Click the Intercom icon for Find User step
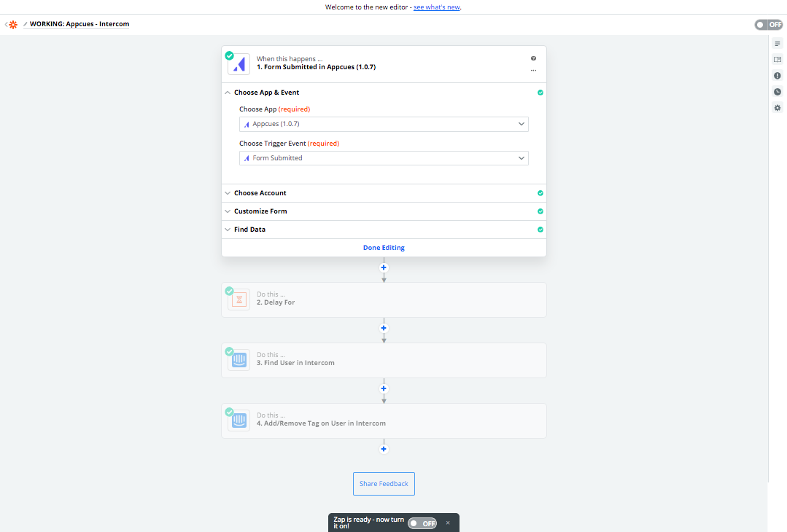 pos(239,360)
